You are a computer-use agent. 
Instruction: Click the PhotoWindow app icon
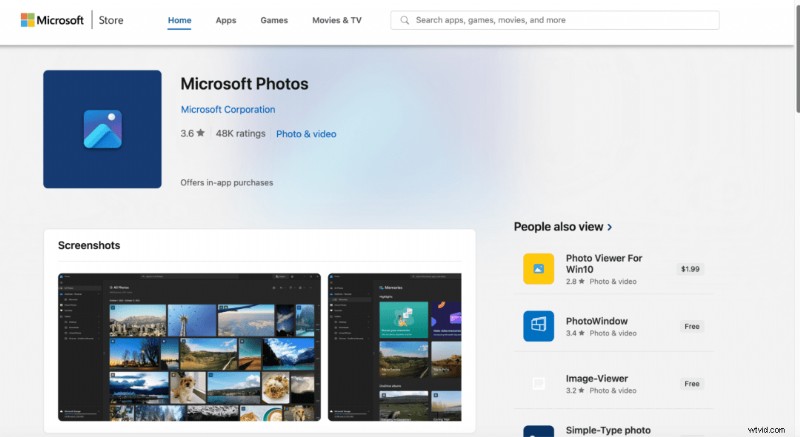[x=538, y=326]
